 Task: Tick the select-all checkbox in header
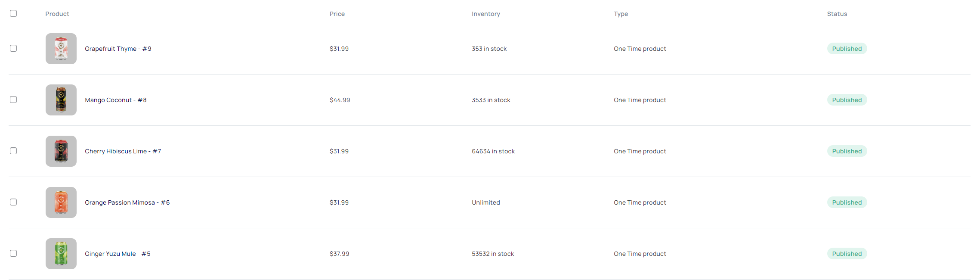pos(13,13)
